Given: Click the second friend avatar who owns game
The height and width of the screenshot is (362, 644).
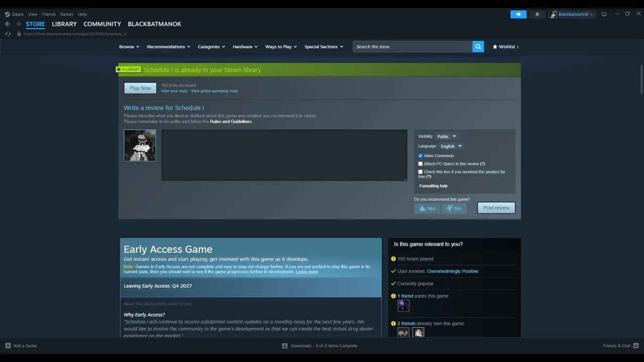Looking at the screenshot, I should pyautogui.click(x=419, y=333).
